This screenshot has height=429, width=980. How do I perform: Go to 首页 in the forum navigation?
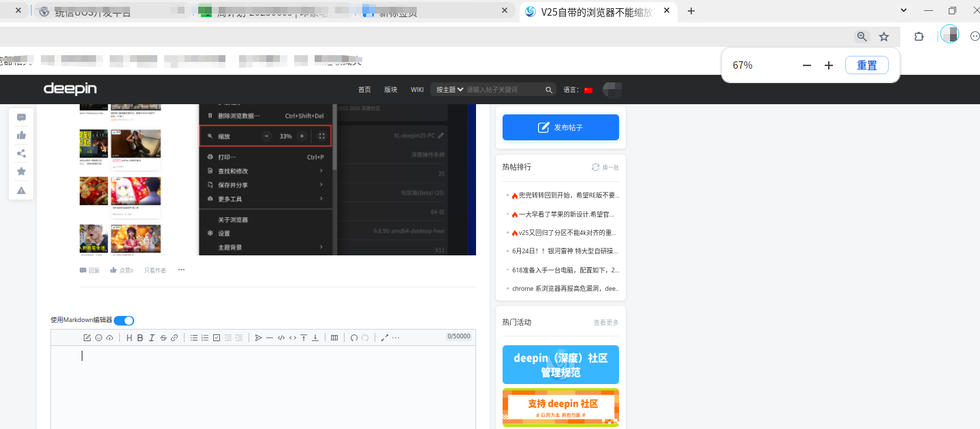click(364, 90)
